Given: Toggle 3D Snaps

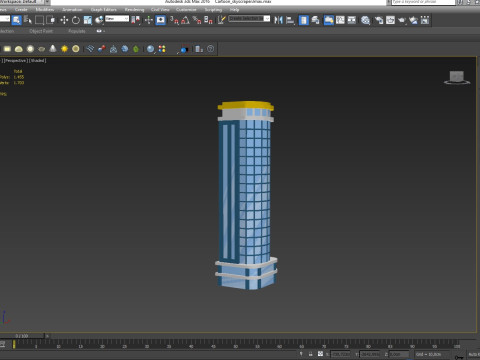Looking at the screenshot, I should click(174, 20).
